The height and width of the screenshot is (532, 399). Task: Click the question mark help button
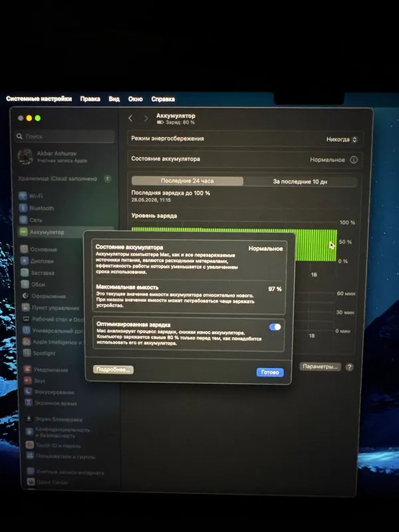[349, 367]
